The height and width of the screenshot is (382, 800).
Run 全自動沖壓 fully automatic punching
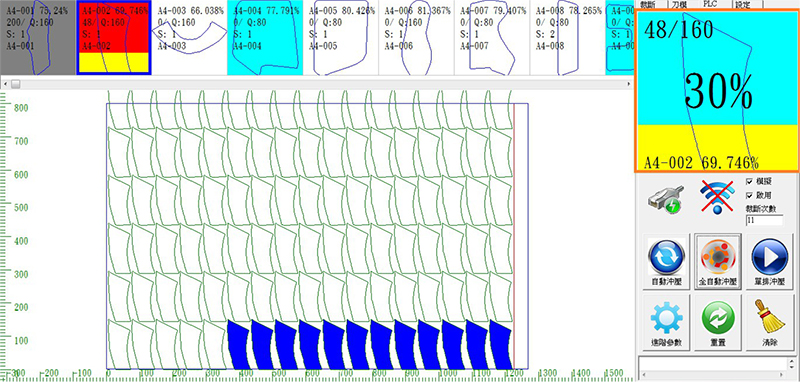tap(718, 262)
